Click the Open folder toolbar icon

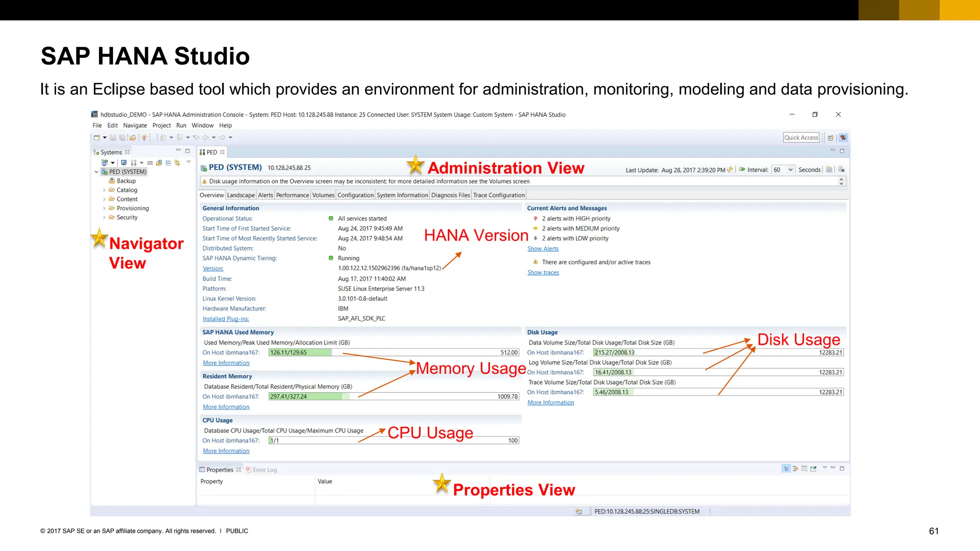[x=133, y=138]
